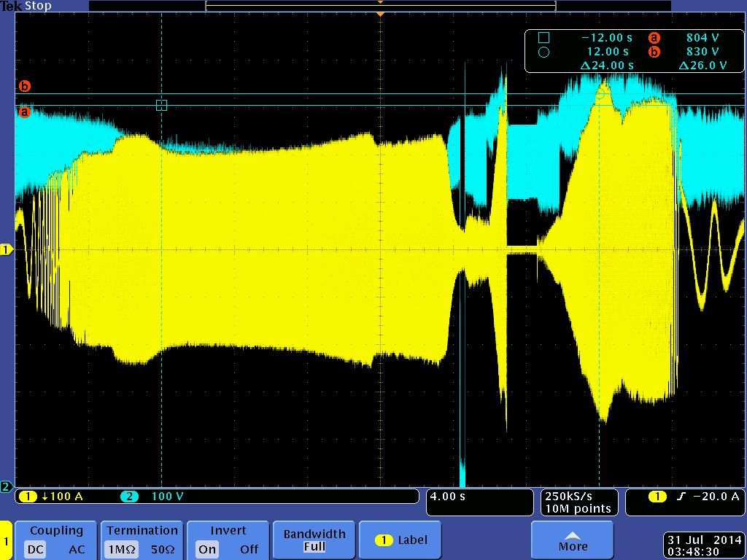This screenshot has height=560, width=747.
Task: Set termination to 50Ω
Action: pyautogui.click(x=163, y=549)
